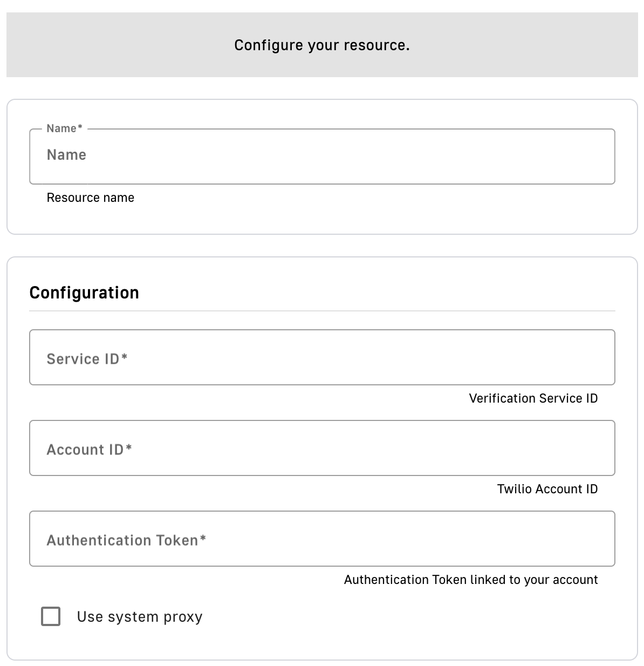Click the grey "Name" placeholder text

pyautogui.click(x=66, y=155)
